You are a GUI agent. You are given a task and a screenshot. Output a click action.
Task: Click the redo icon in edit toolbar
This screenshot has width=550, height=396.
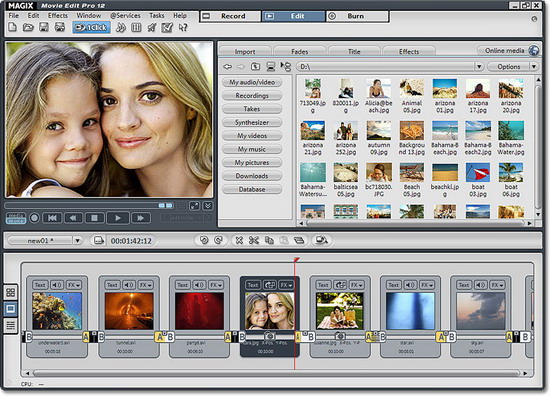pos(219,240)
